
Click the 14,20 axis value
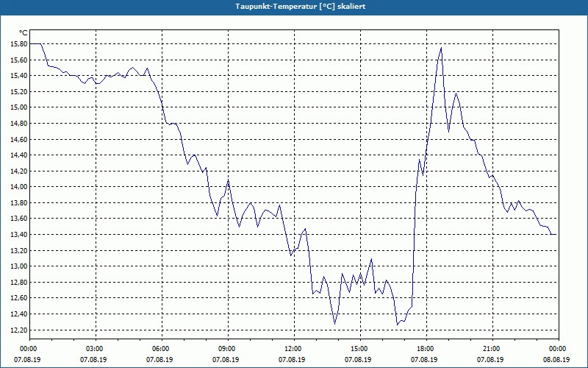[x=19, y=171]
